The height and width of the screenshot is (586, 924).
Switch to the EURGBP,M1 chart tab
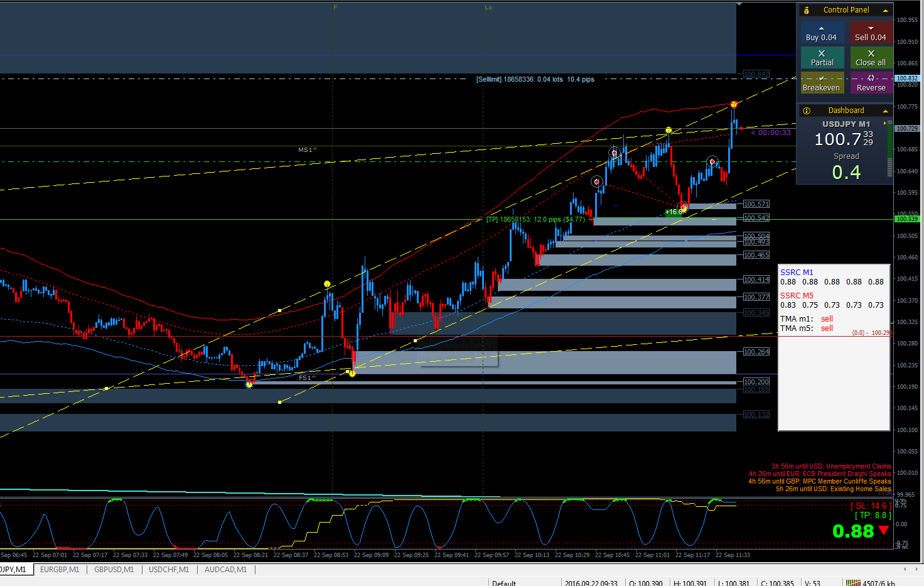click(x=60, y=570)
